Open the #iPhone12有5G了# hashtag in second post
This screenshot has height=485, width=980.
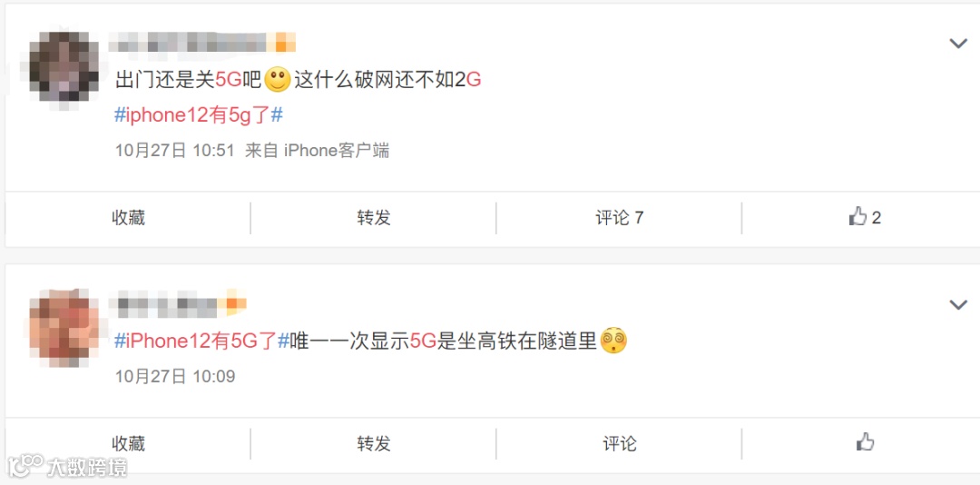(201, 341)
